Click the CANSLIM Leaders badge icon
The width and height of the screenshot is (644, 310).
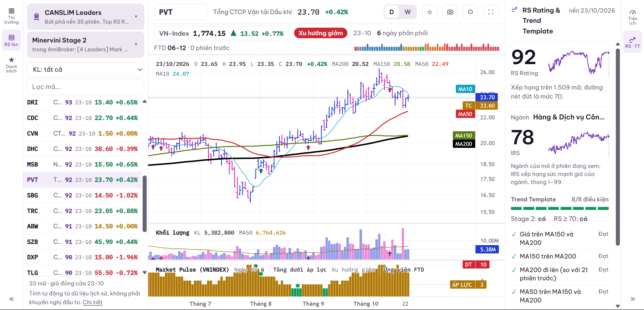point(36,17)
